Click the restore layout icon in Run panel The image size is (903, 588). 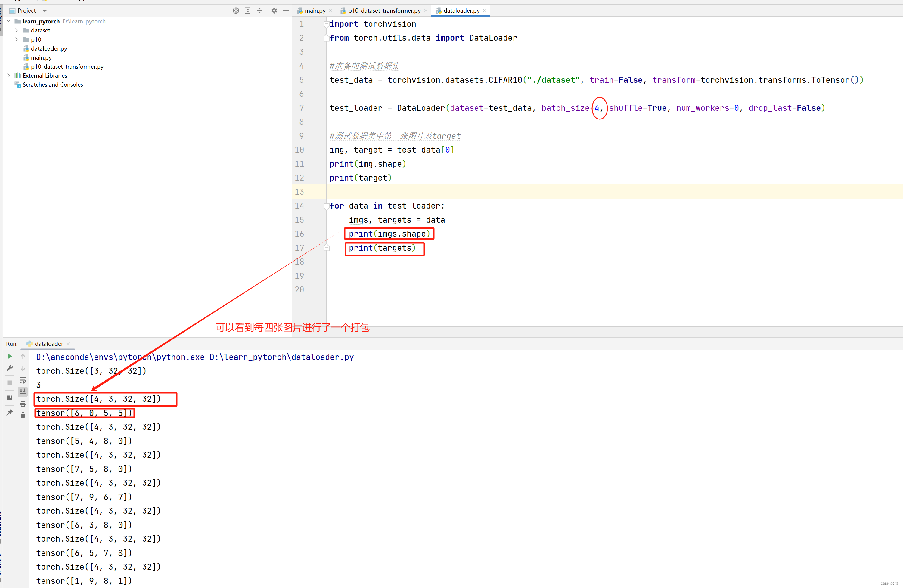click(10, 398)
